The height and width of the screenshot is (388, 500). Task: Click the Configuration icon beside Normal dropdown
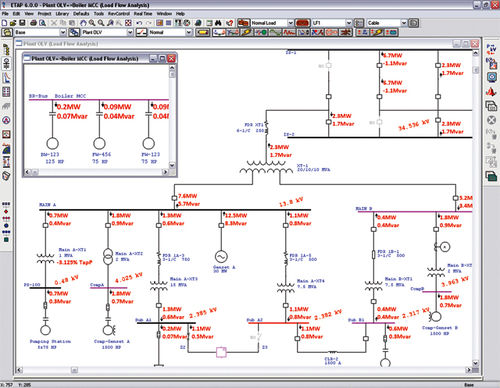[x=141, y=32]
